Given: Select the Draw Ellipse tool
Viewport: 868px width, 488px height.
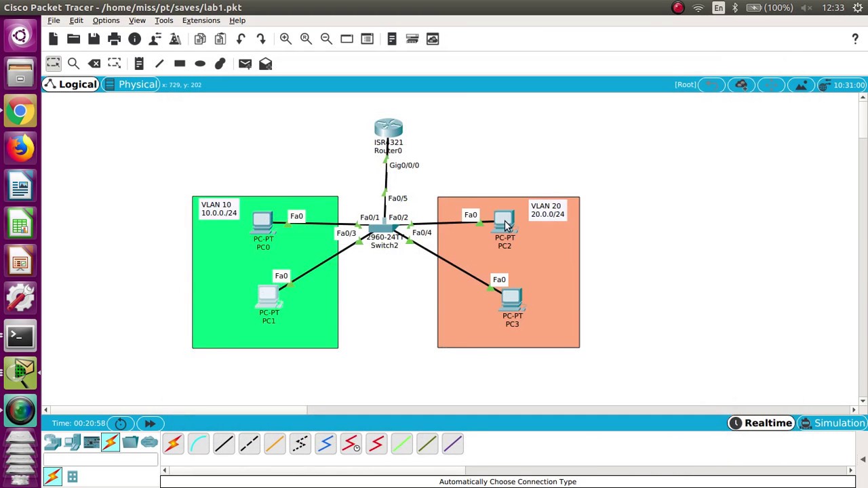Looking at the screenshot, I should [200, 63].
